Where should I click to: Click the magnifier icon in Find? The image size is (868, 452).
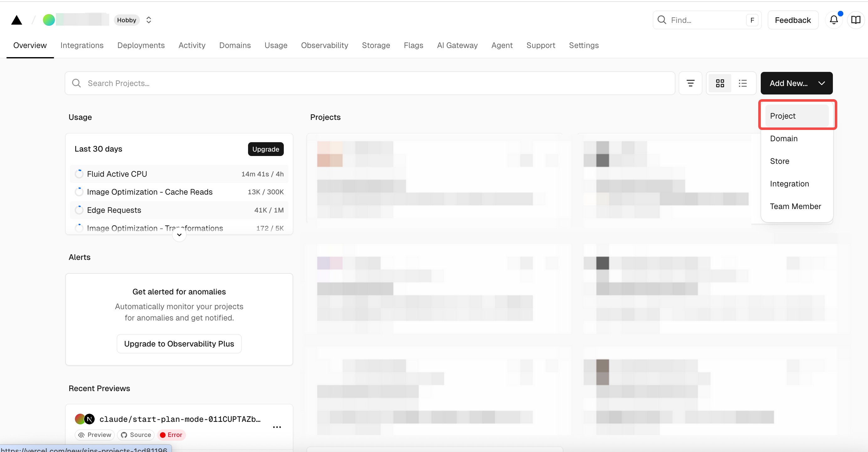(x=661, y=20)
